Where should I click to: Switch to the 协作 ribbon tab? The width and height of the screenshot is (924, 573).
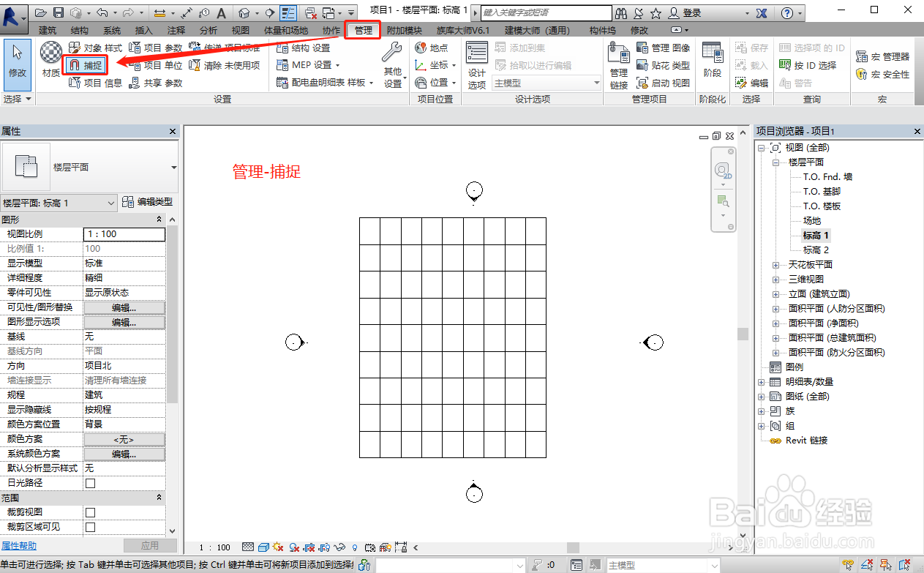331,30
